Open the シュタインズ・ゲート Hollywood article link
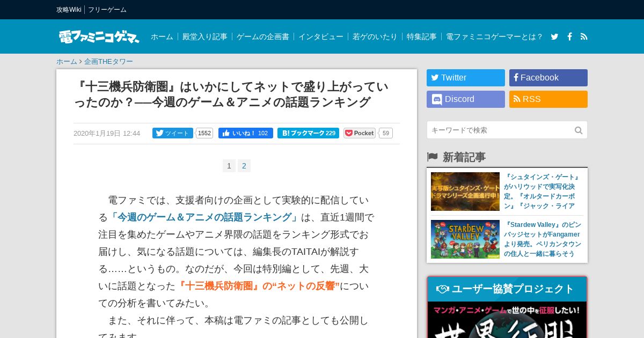Image resolution: width=644 pixels, height=338 pixels. pyautogui.click(x=543, y=192)
